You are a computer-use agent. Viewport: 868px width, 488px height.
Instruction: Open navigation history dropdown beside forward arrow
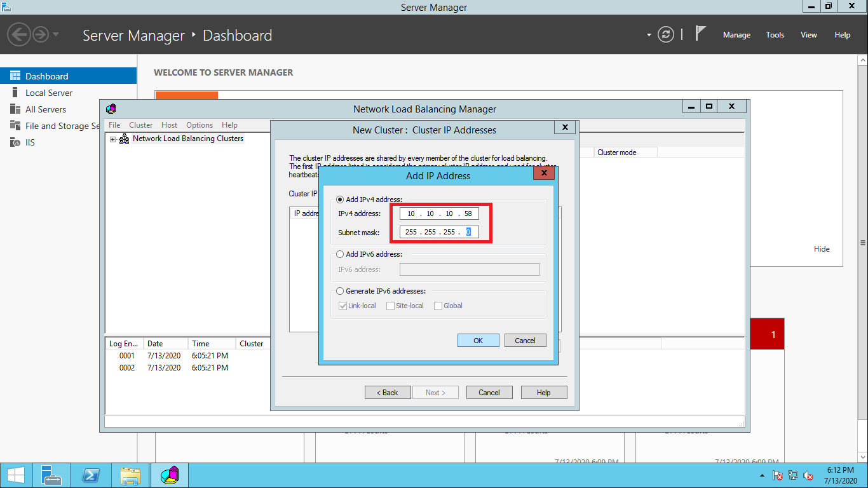(x=56, y=34)
